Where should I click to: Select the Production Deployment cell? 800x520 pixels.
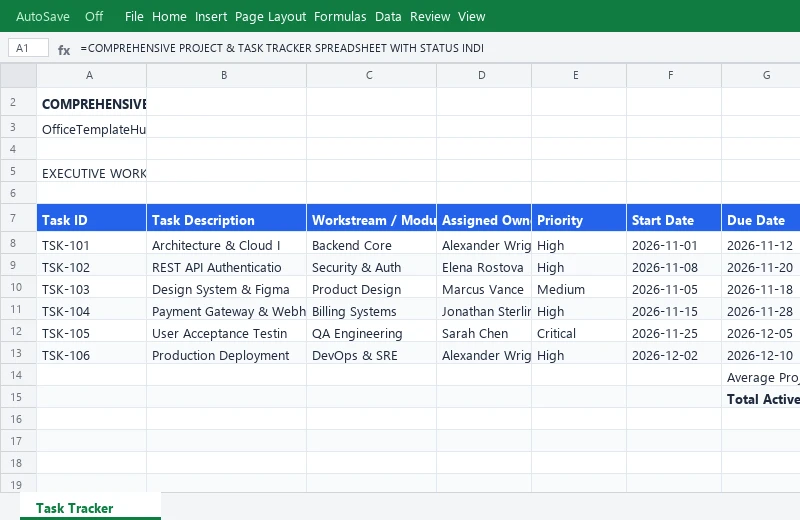227,353
